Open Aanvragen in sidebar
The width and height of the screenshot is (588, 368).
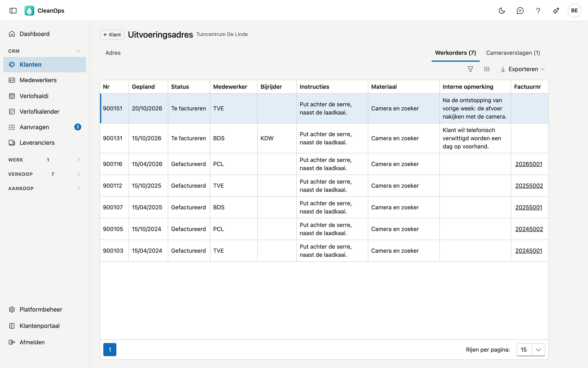pyautogui.click(x=45, y=127)
